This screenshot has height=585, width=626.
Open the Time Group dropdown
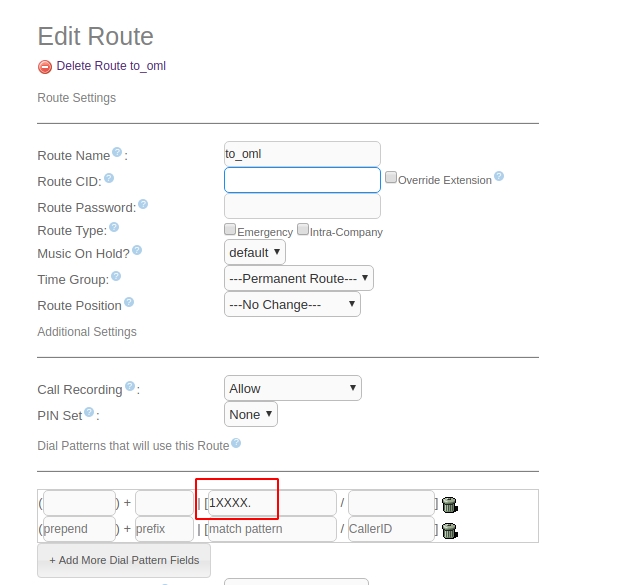coord(299,278)
